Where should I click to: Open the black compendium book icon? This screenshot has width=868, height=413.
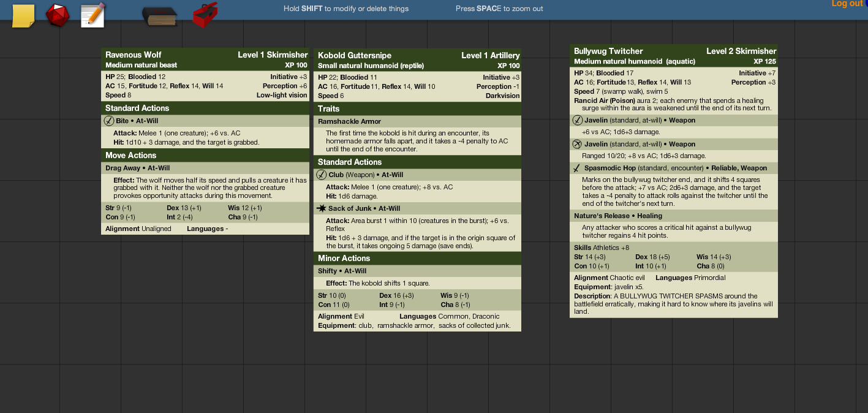pyautogui.click(x=159, y=17)
